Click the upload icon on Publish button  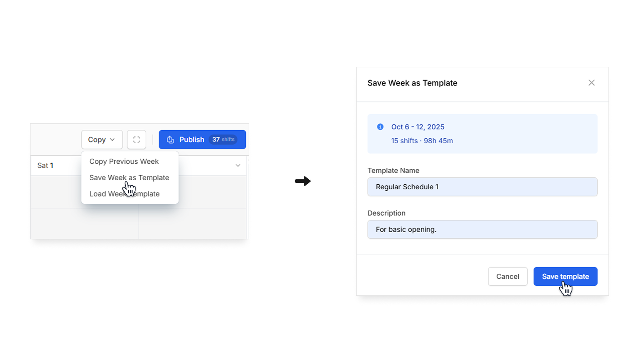tap(170, 140)
